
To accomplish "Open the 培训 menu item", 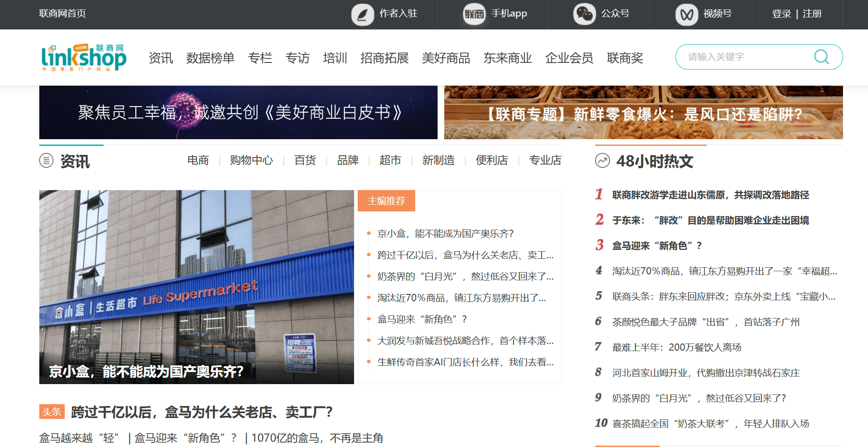I will tap(335, 58).
